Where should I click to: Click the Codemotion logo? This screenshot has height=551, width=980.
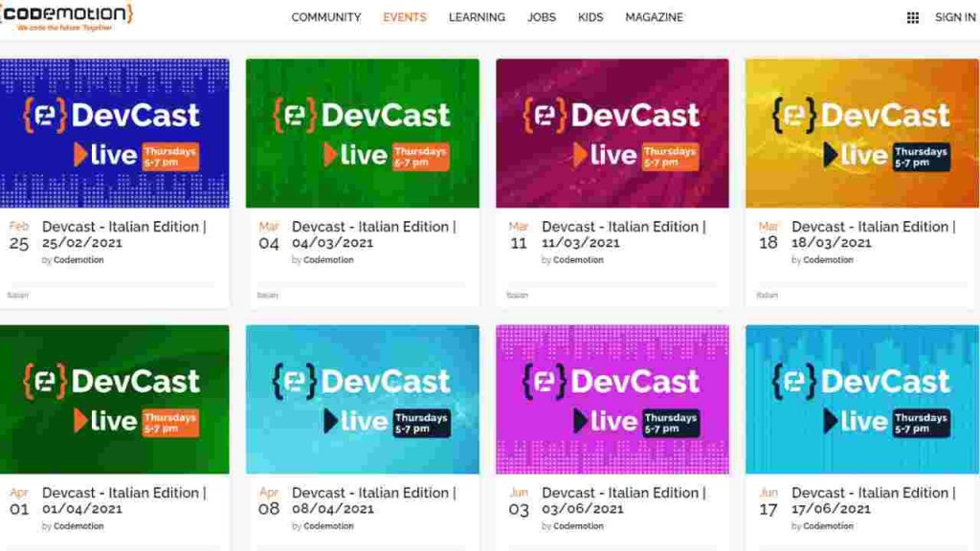[x=67, y=16]
